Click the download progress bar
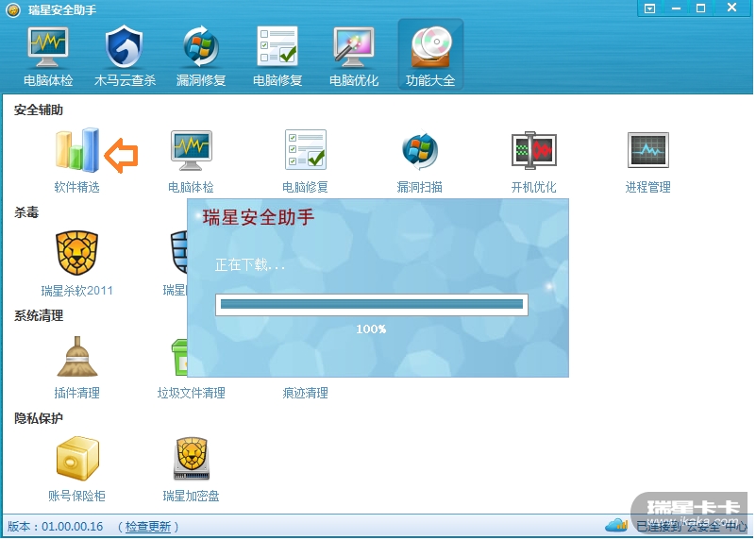 pos(372,304)
